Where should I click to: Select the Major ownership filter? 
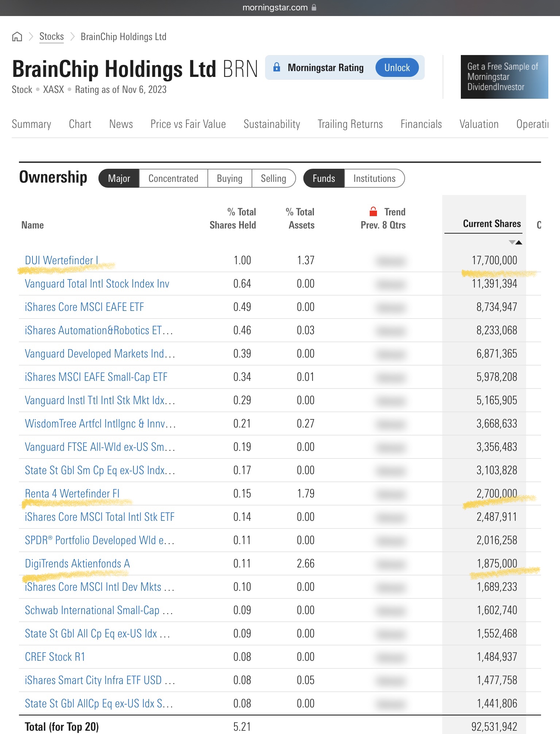pos(119,179)
